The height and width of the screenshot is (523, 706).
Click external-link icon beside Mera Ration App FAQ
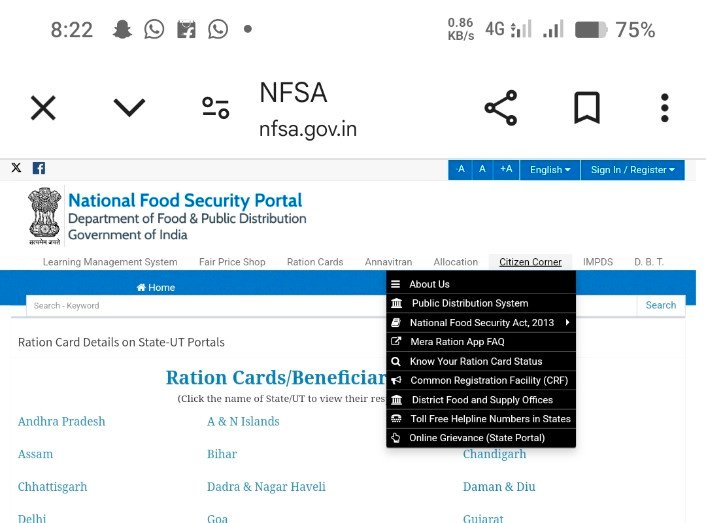(x=396, y=341)
